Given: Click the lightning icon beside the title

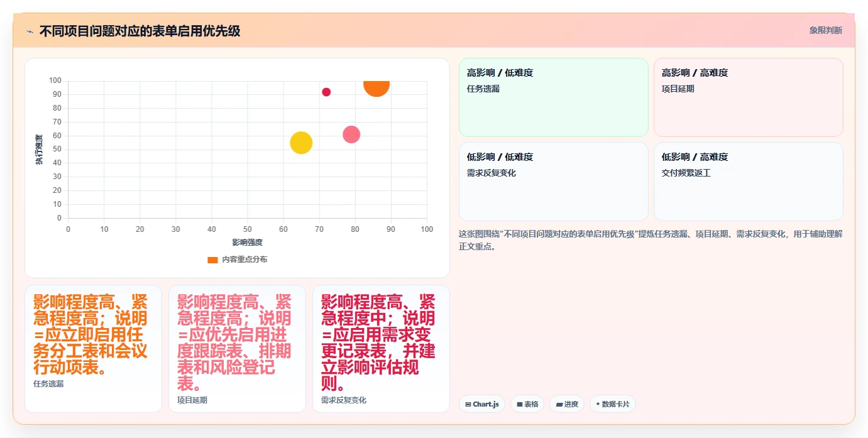Looking at the screenshot, I should [x=30, y=31].
